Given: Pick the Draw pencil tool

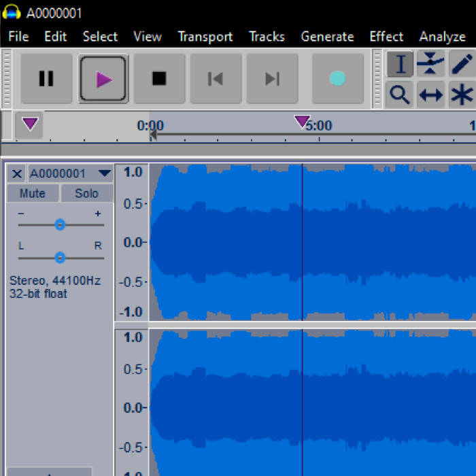Looking at the screenshot, I should [x=461, y=65].
